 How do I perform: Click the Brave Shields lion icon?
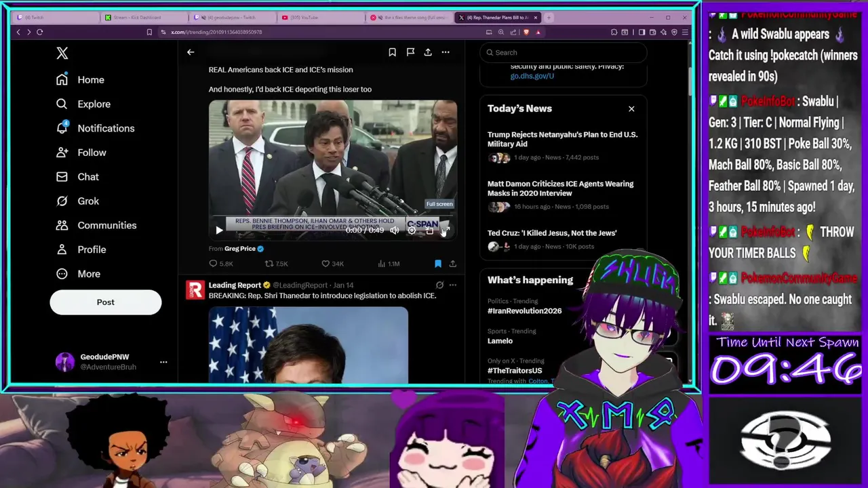pyautogui.click(x=526, y=32)
